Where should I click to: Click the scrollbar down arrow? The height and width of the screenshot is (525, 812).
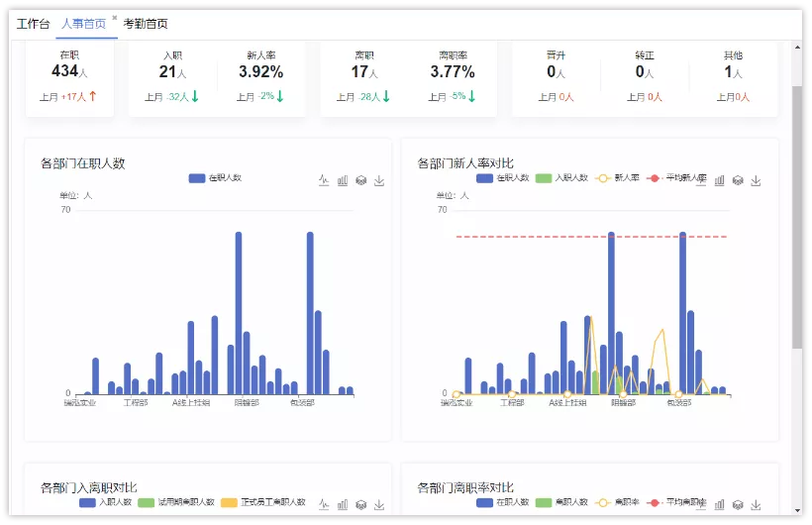[x=797, y=510]
